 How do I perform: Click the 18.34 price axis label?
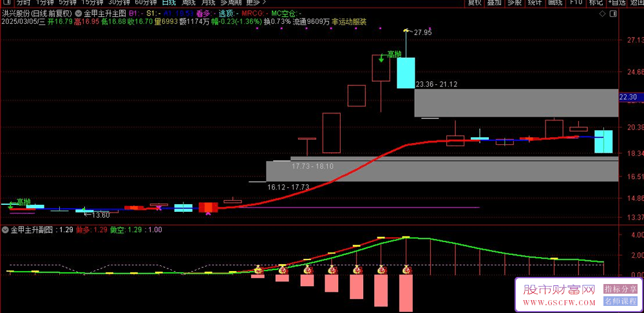tap(634, 153)
